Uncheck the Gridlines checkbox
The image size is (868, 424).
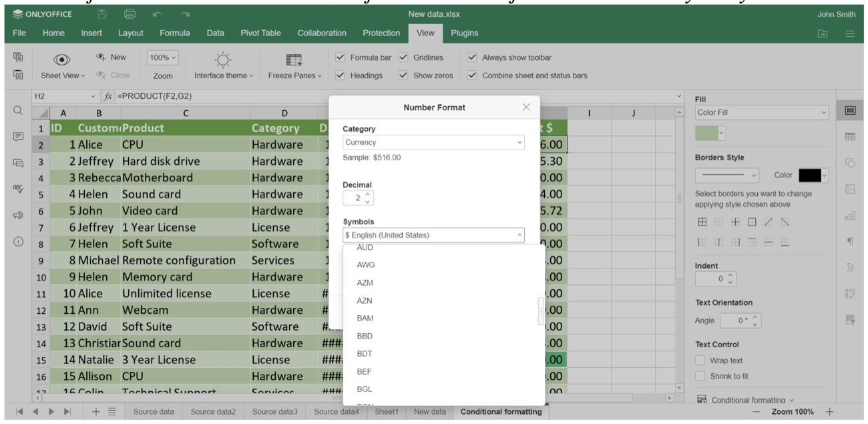coord(403,57)
